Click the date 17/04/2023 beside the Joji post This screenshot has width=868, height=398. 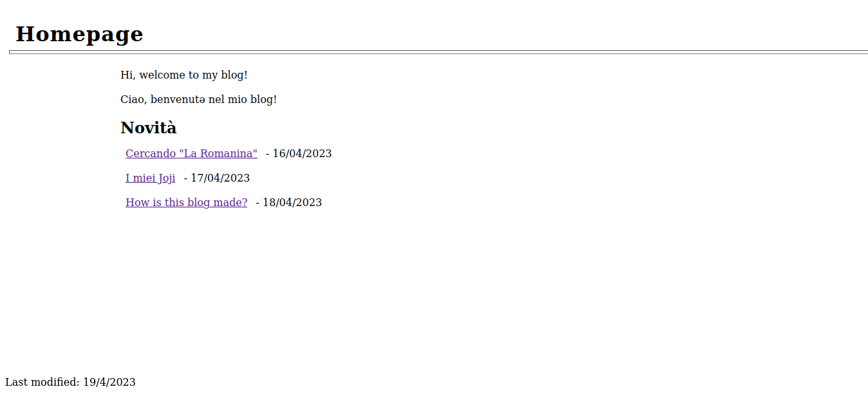coord(220,178)
